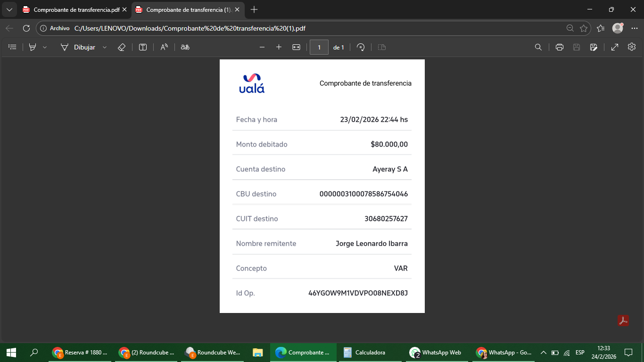Screen dimensions: 644x362
Task: Toggle the Dibujar drawing tool
Action: point(78,47)
